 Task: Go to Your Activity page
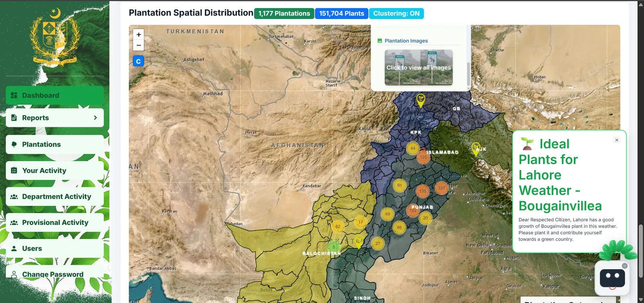(55, 170)
